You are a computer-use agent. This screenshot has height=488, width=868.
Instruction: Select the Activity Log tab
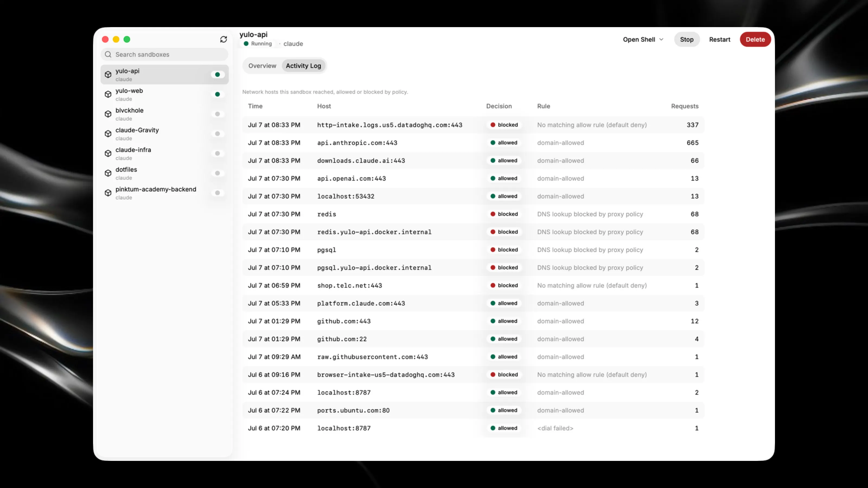pos(303,66)
